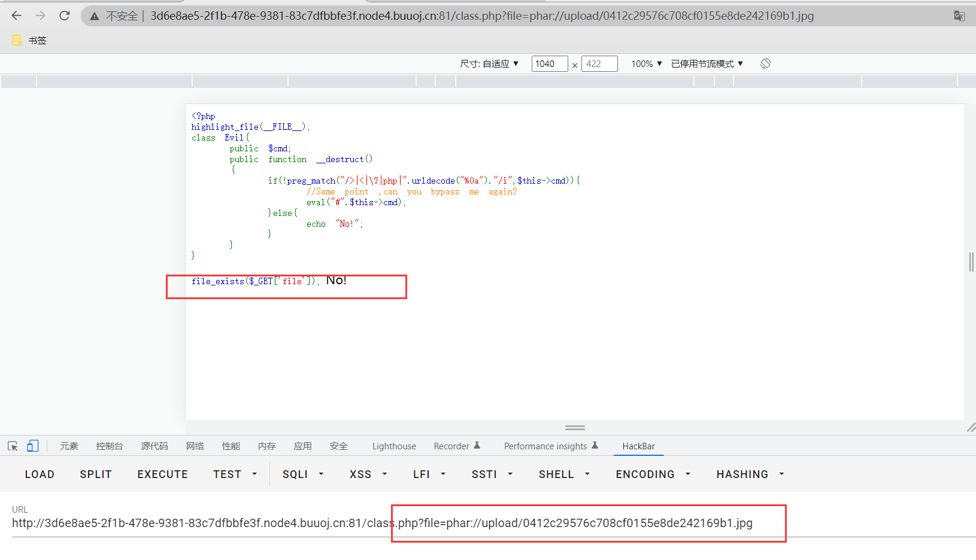This screenshot has height=560, width=976.
Task: Switch to the 性能 Performance tab
Action: pos(231,446)
